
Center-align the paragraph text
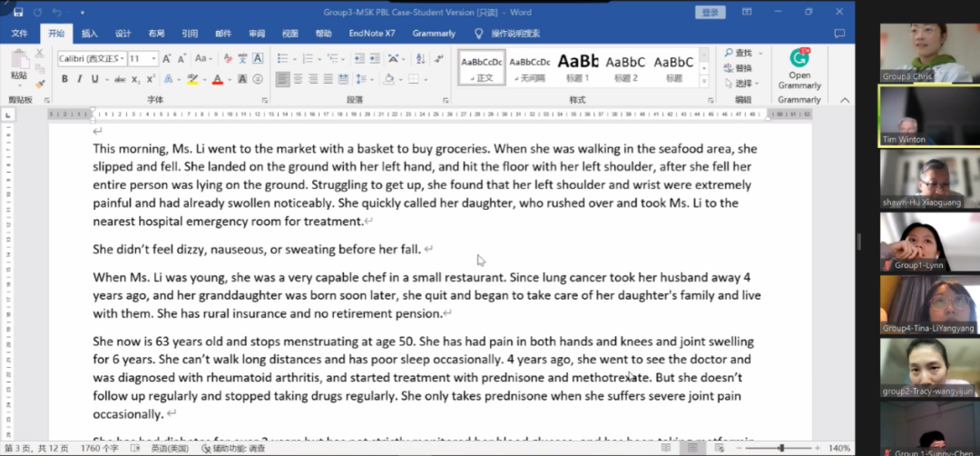(x=299, y=79)
